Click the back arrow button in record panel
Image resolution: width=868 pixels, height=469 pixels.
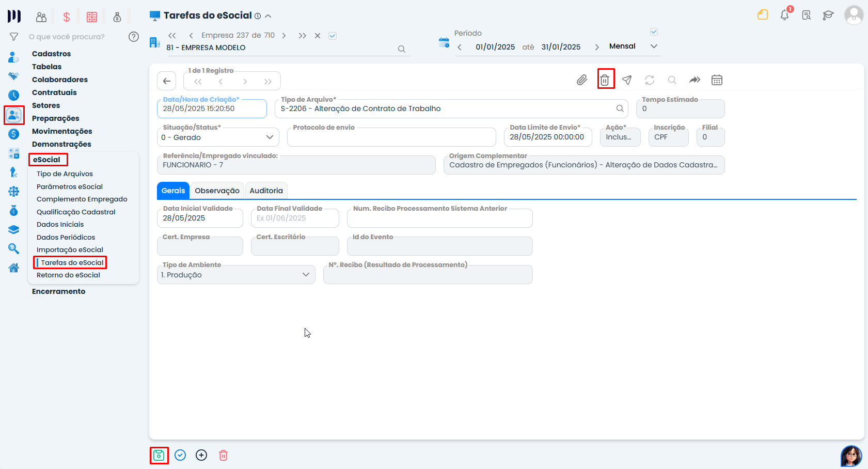coord(166,81)
